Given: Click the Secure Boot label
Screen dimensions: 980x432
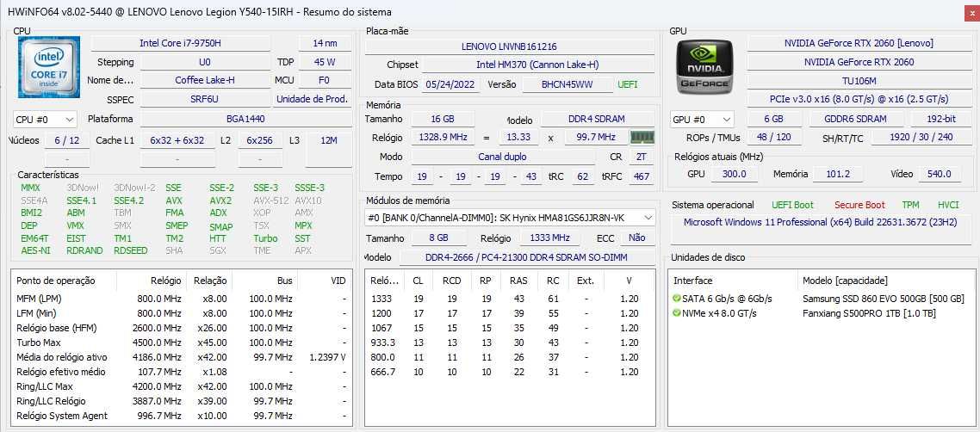Looking at the screenshot, I should [859, 205].
